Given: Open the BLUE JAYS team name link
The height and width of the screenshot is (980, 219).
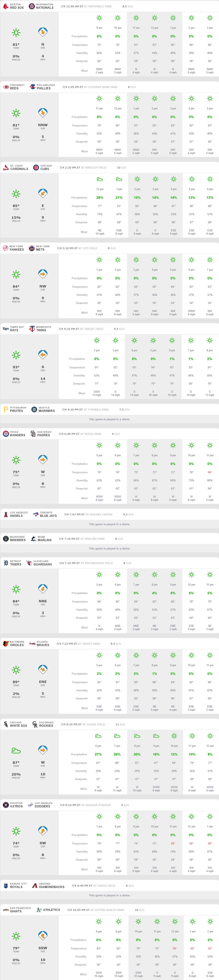Looking at the screenshot, I should [48, 516].
